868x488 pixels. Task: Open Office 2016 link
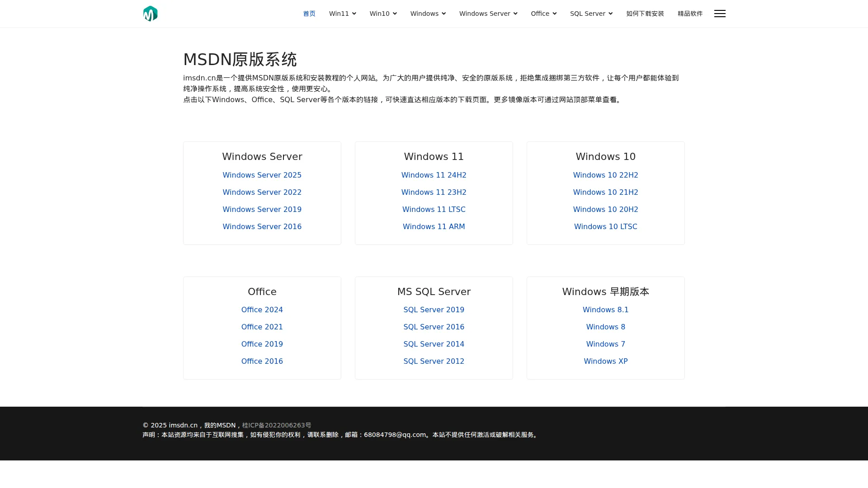tap(262, 361)
